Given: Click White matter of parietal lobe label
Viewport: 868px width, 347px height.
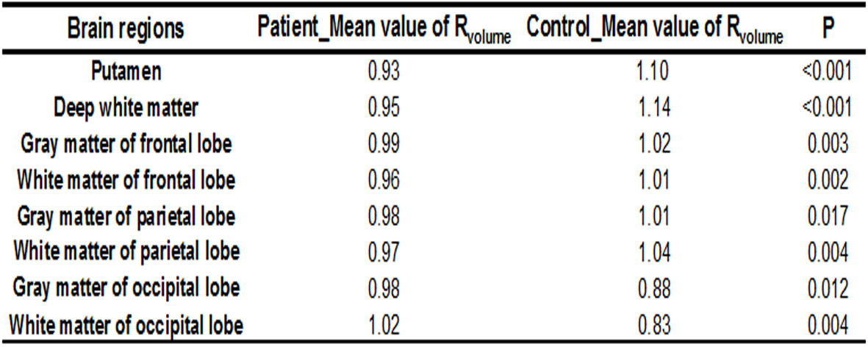Looking at the screenshot, I should point(126,251).
